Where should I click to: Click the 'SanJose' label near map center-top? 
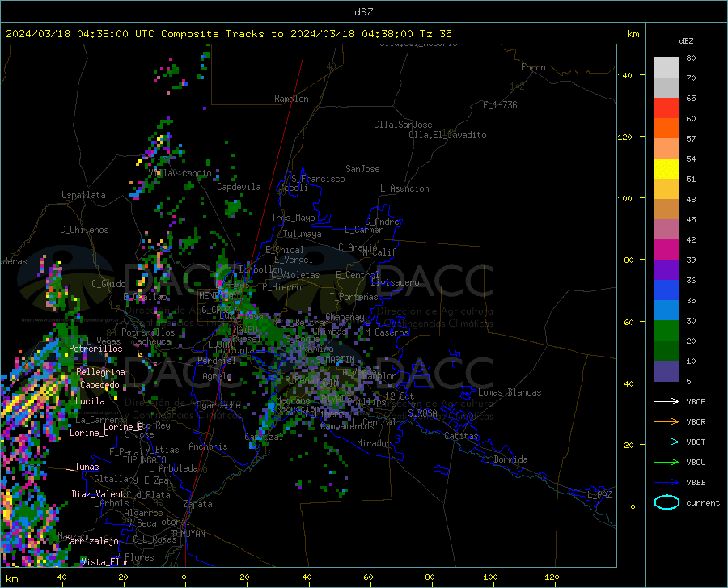[x=362, y=169]
